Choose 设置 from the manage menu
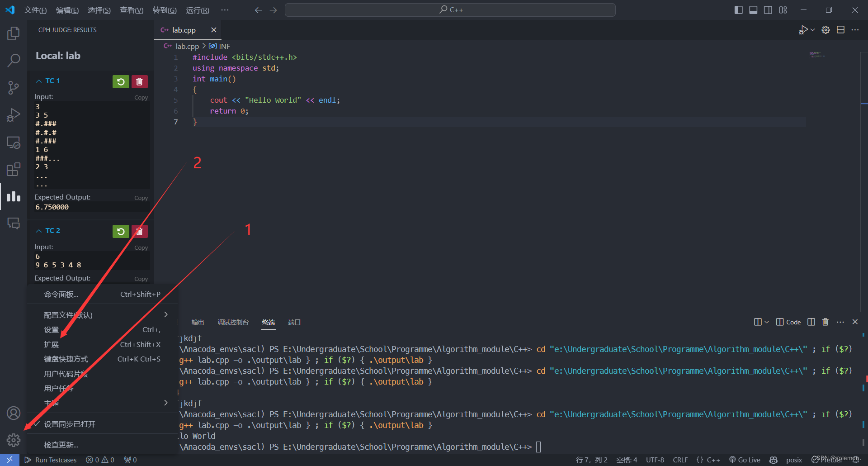The width and height of the screenshot is (868, 466). click(x=102, y=330)
